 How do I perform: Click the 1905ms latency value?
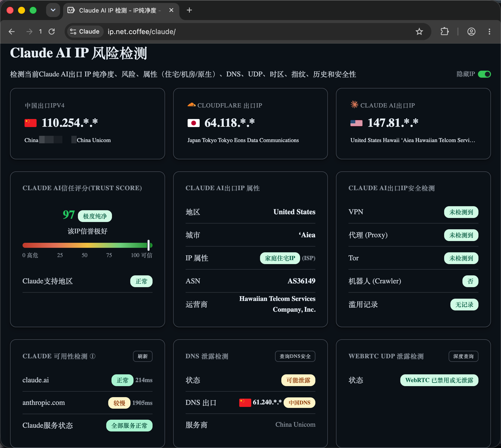[142, 403]
